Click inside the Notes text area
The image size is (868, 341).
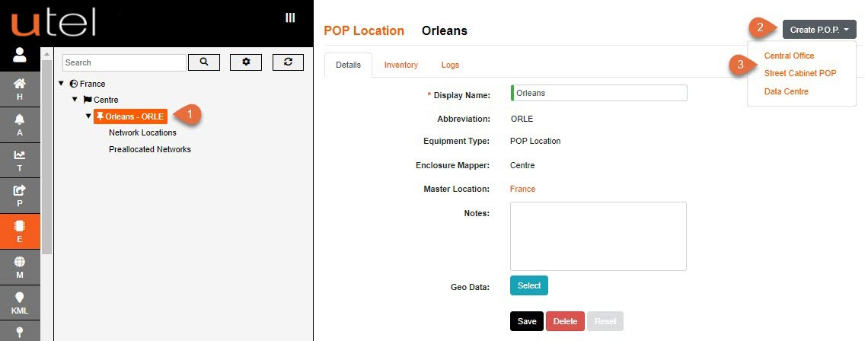tap(598, 237)
